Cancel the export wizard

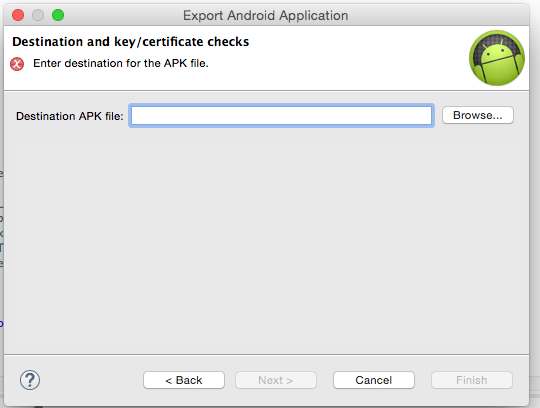374,380
